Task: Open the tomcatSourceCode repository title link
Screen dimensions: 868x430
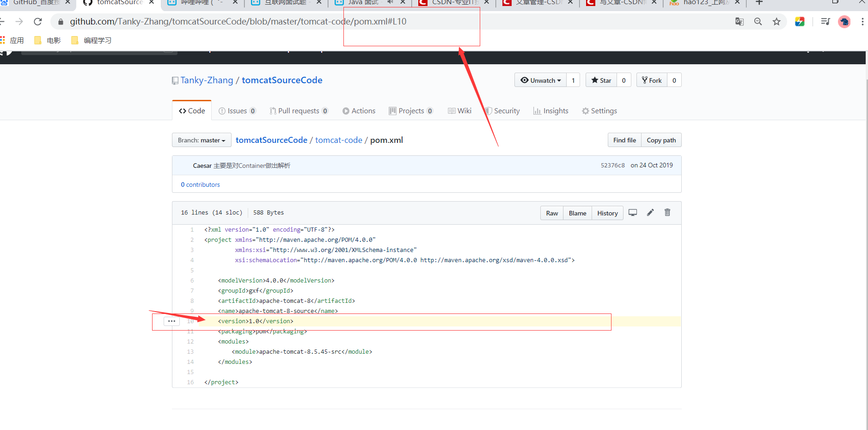Action: (x=282, y=80)
